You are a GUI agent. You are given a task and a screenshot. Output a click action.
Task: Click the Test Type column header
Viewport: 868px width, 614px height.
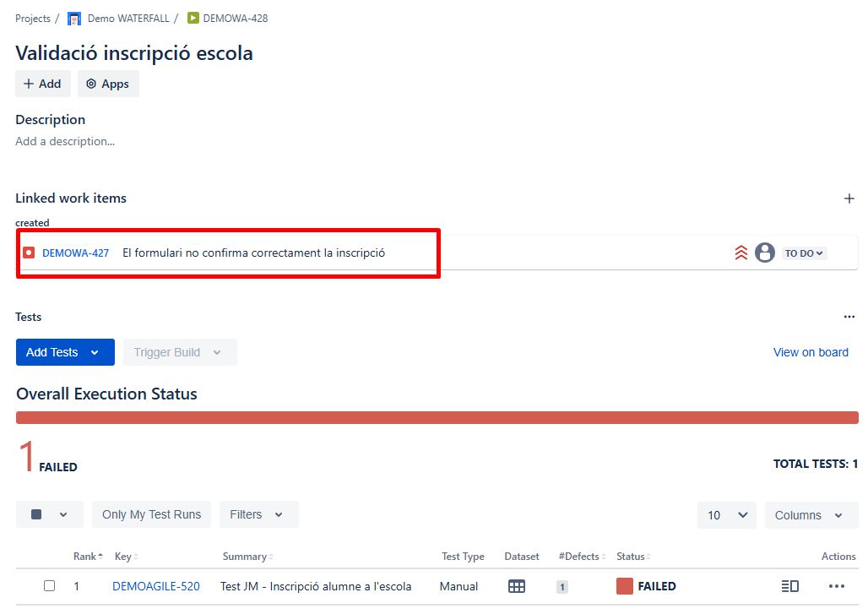pyautogui.click(x=463, y=557)
